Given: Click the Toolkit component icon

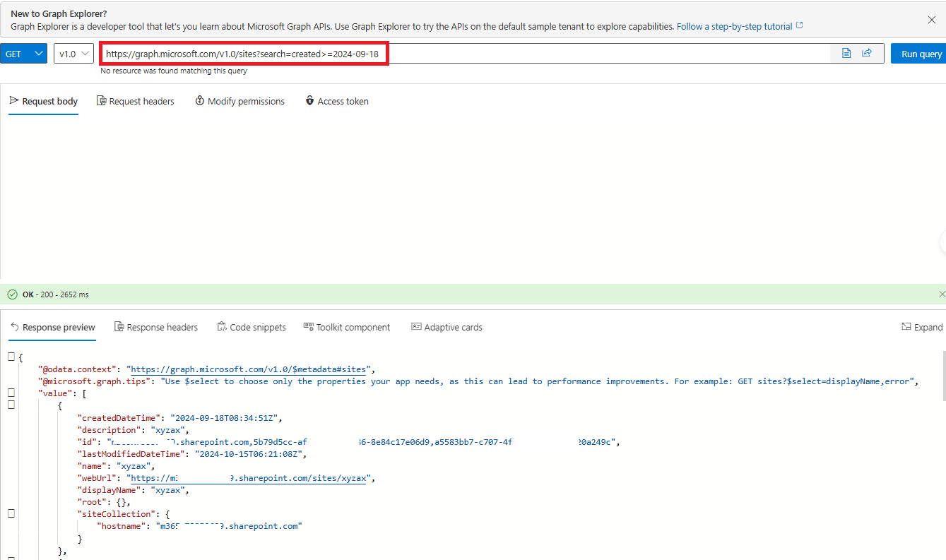Looking at the screenshot, I should tap(309, 326).
